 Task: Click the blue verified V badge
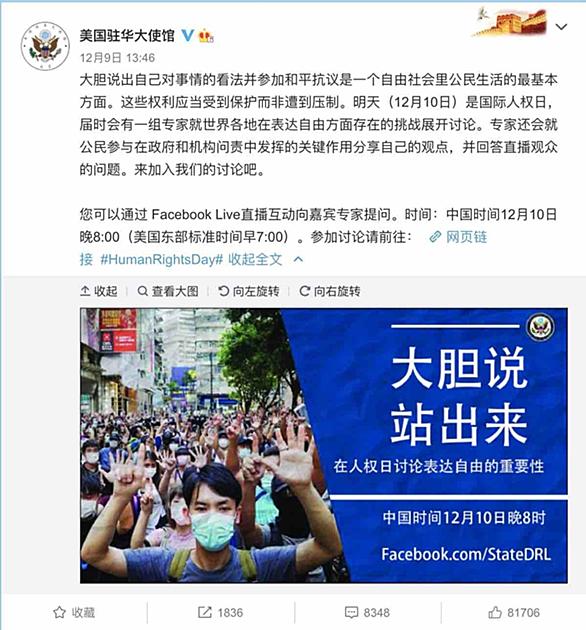point(187,36)
